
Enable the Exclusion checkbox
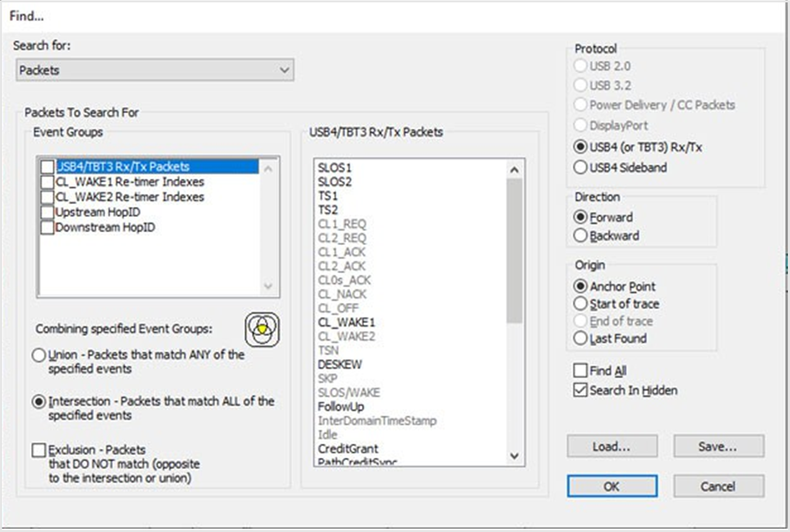click(39, 450)
